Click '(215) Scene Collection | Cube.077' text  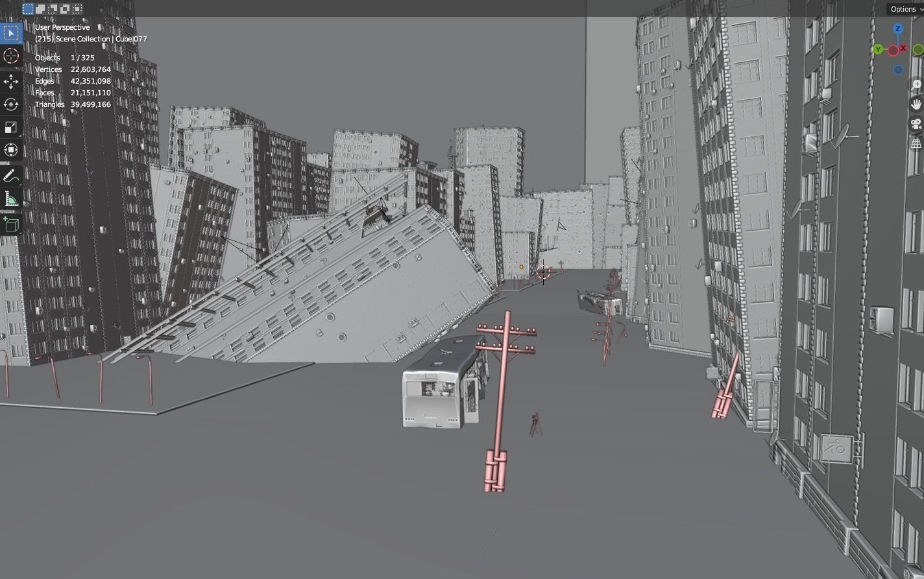tap(91, 39)
